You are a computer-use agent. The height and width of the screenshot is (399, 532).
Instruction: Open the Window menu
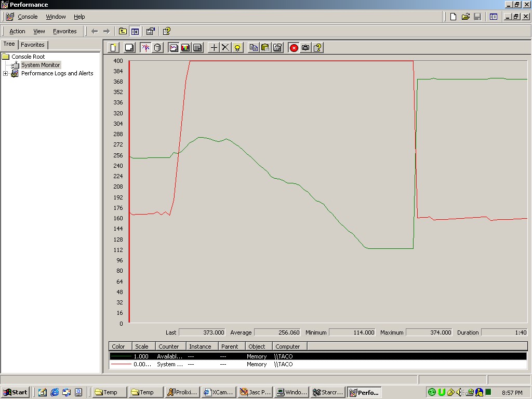[x=56, y=17]
